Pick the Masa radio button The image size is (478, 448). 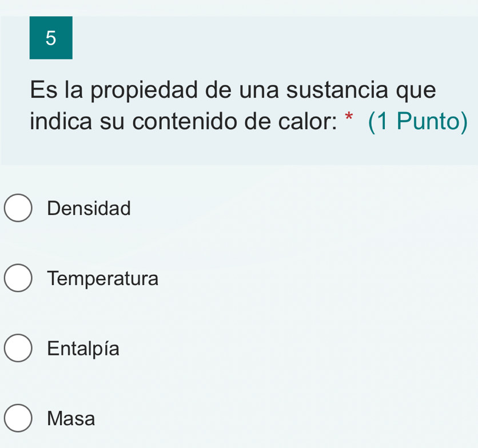coord(19,419)
